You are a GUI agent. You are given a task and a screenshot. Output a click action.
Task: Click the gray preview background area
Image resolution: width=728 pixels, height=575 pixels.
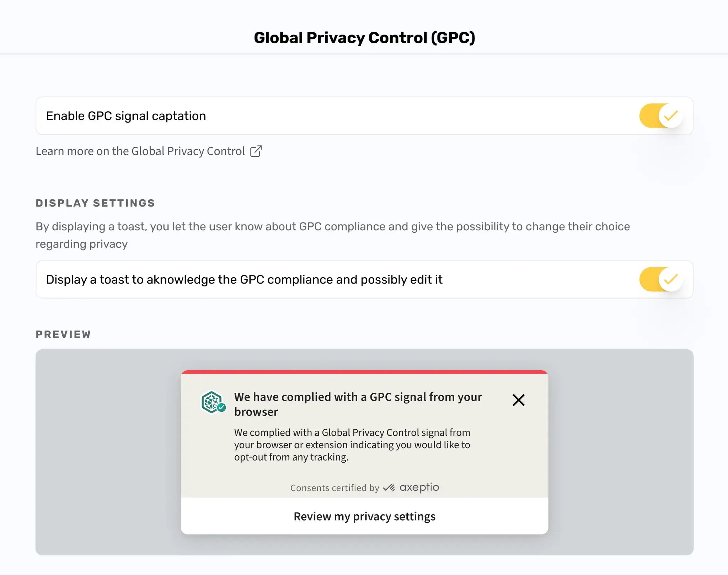tap(107, 451)
